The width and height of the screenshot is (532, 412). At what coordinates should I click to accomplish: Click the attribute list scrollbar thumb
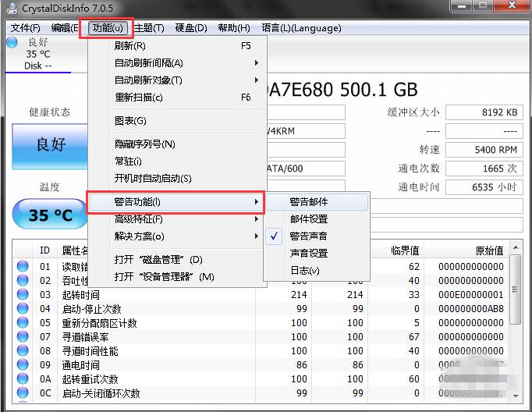click(516, 289)
